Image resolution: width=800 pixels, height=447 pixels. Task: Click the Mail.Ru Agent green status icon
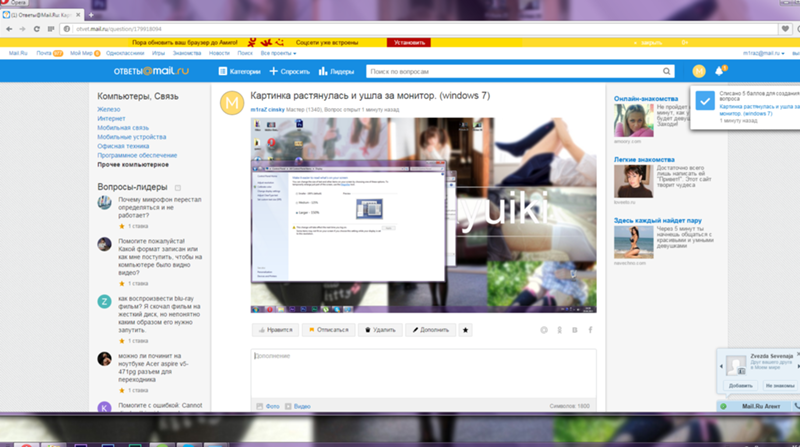723,406
